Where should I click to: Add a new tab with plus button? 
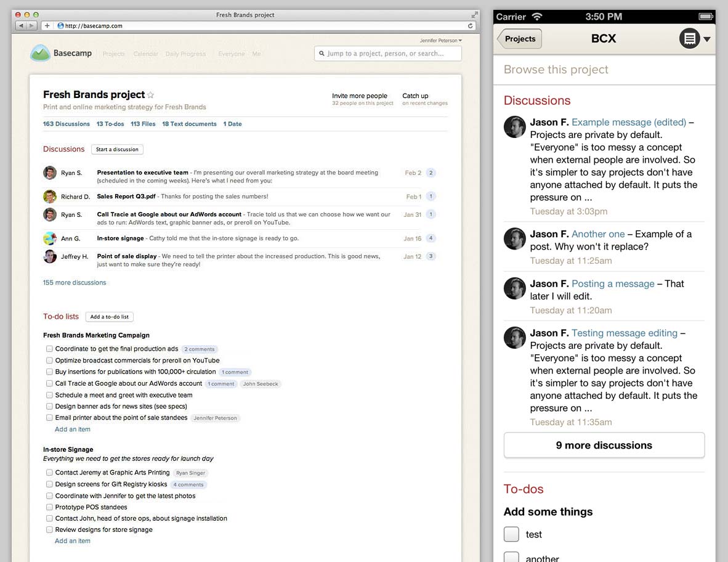(47, 25)
